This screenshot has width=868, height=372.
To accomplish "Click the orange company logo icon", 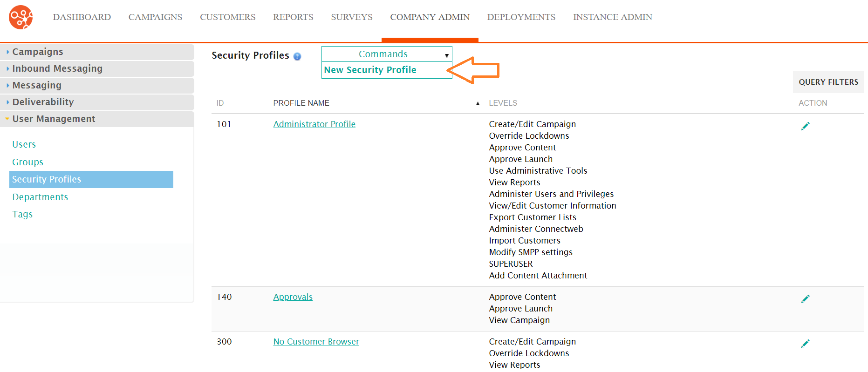I will pyautogui.click(x=21, y=17).
